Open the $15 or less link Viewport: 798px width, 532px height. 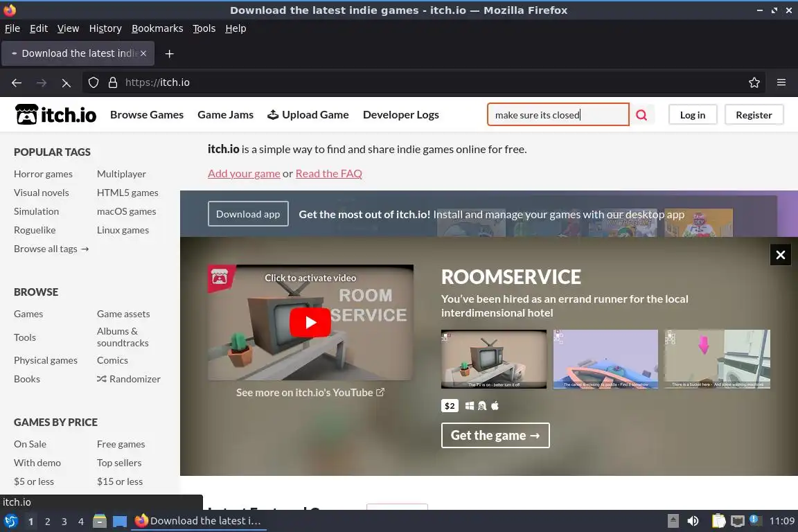point(120,481)
